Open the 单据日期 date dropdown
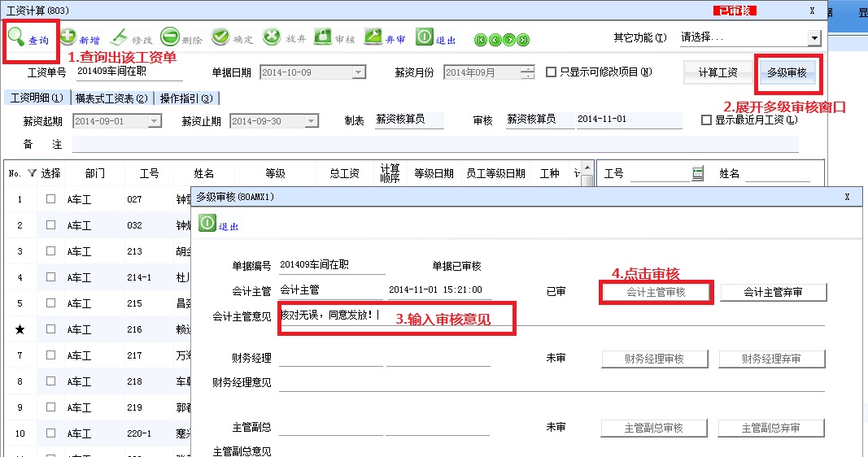 click(x=359, y=72)
